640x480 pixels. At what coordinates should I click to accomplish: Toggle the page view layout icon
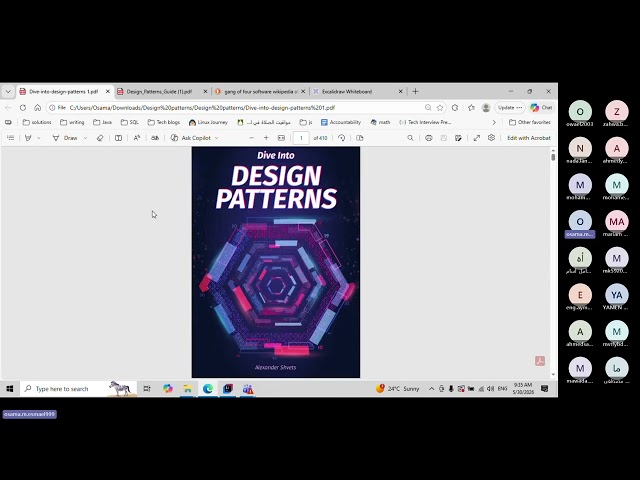(x=118, y=138)
